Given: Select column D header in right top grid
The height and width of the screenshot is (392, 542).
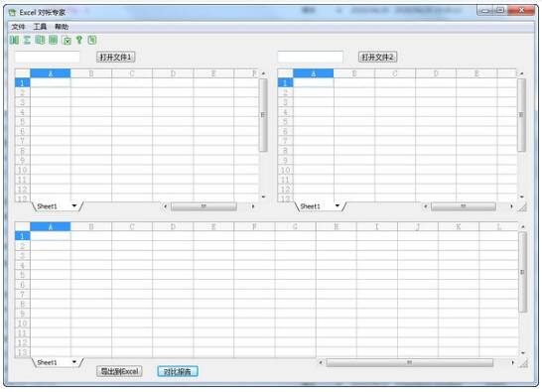Looking at the screenshot, I should (x=436, y=73).
